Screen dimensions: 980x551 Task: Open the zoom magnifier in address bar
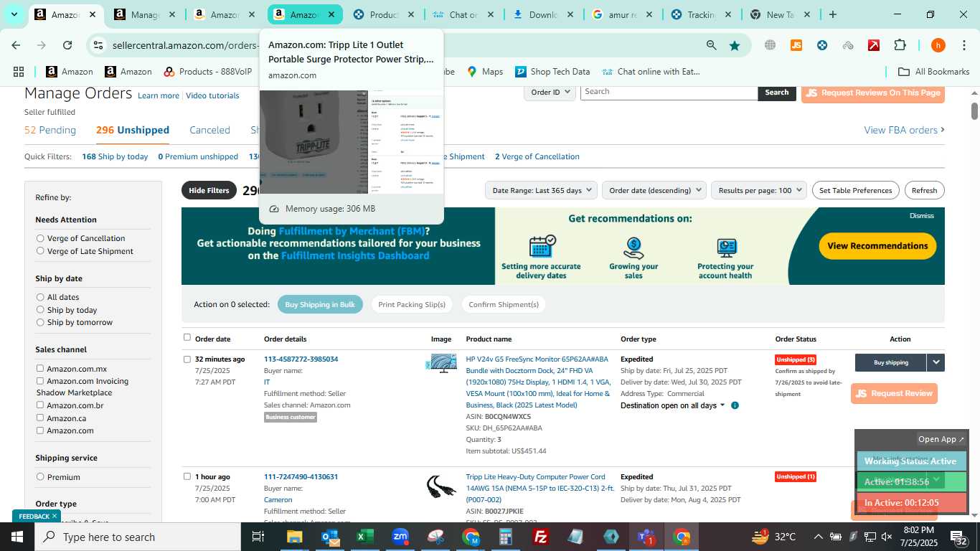click(x=711, y=45)
